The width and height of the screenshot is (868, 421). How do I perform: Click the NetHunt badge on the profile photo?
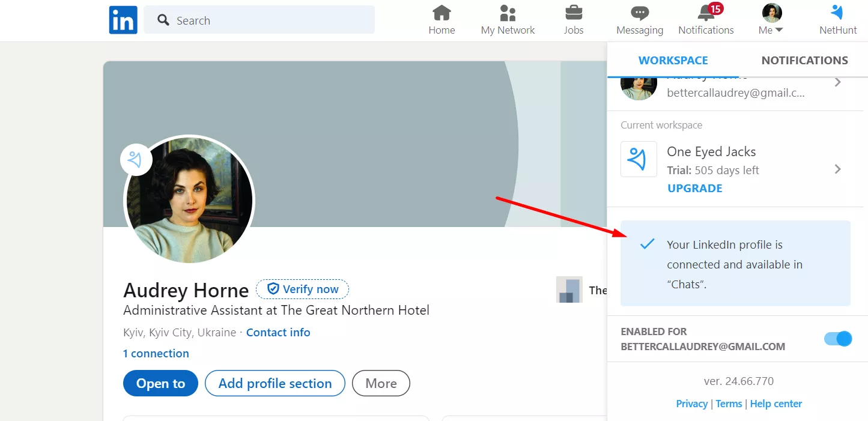pos(136,160)
